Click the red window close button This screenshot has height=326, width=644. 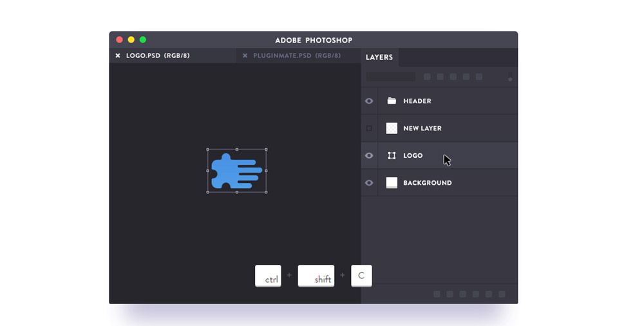click(x=120, y=40)
